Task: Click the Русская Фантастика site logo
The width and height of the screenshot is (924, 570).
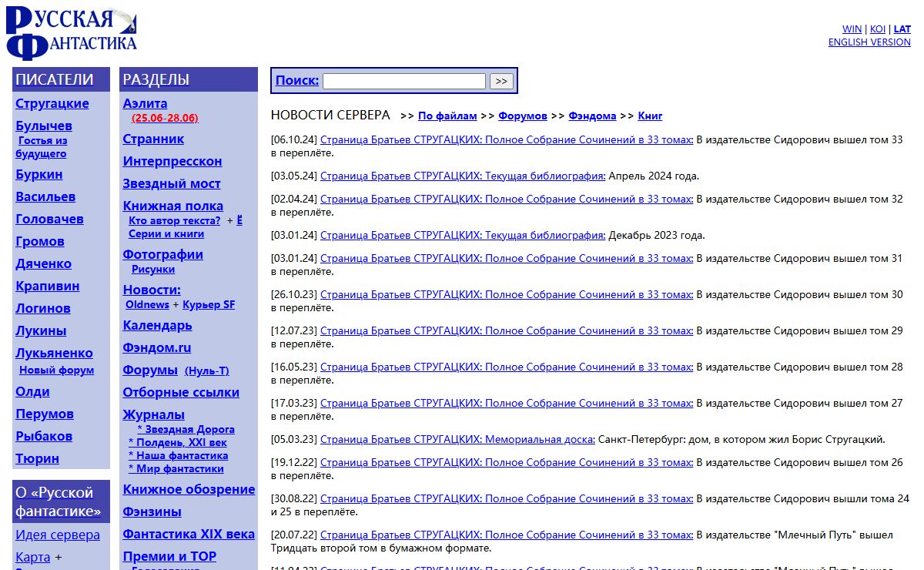Action: [72, 32]
